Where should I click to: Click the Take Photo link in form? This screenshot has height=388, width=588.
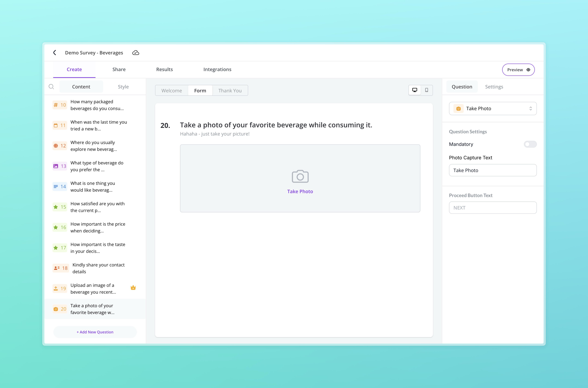(x=300, y=192)
